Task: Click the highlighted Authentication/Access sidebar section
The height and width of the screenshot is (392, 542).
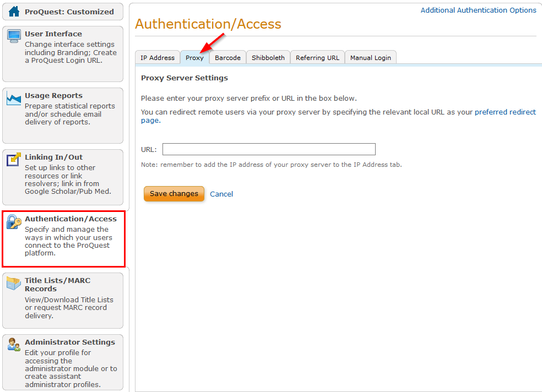Action: [x=63, y=238]
